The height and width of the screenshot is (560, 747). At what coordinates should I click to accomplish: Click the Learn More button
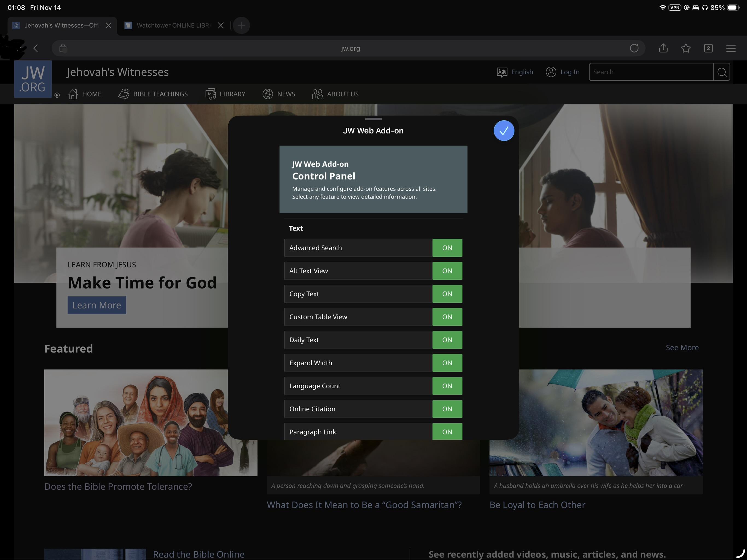click(x=97, y=305)
